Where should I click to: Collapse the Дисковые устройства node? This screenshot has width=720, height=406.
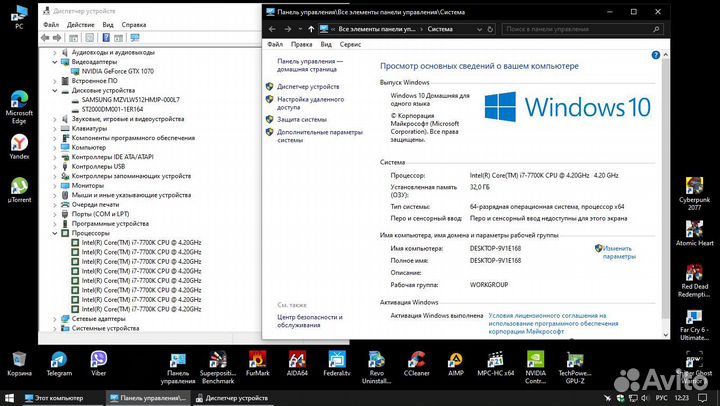tap(55, 90)
